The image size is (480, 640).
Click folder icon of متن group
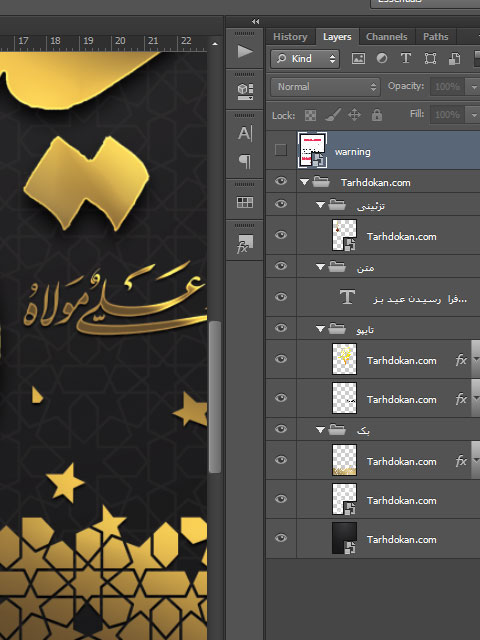point(337,267)
